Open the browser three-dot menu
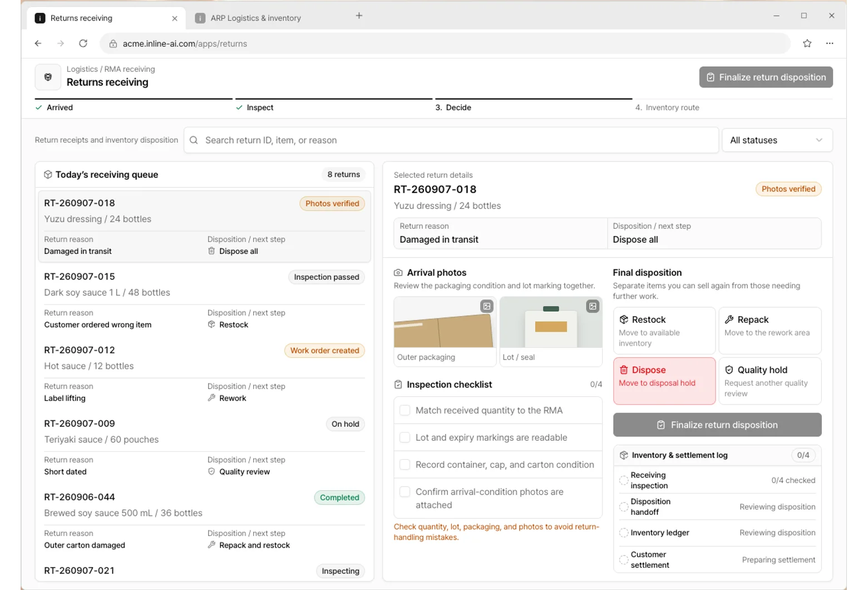This screenshot has height=590, width=868. (x=830, y=43)
